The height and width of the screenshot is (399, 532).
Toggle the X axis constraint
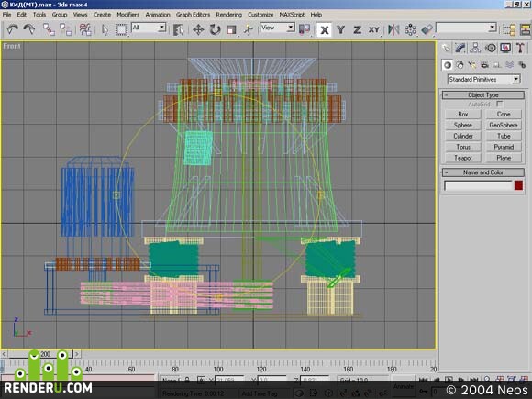coord(324,29)
